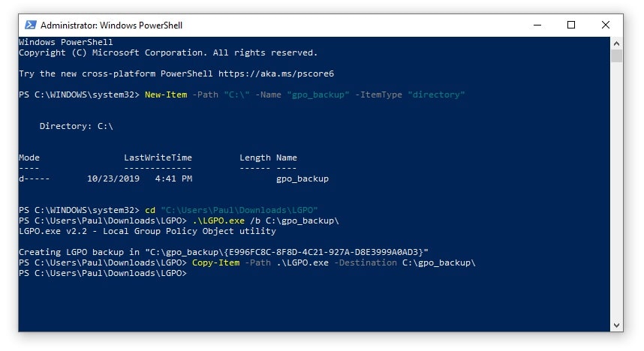Maximize the PowerShell window
The width and height of the screenshot is (644, 351).
coord(571,25)
